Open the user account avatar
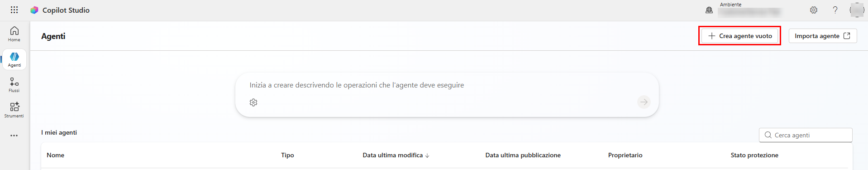Screen dimensions: 868x170 tap(857, 10)
